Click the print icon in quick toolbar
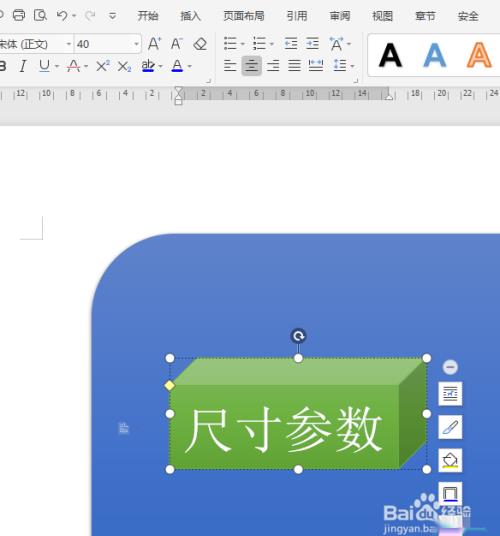Image resolution: width=500 pixels, height=536 pixels. point(18,15)
